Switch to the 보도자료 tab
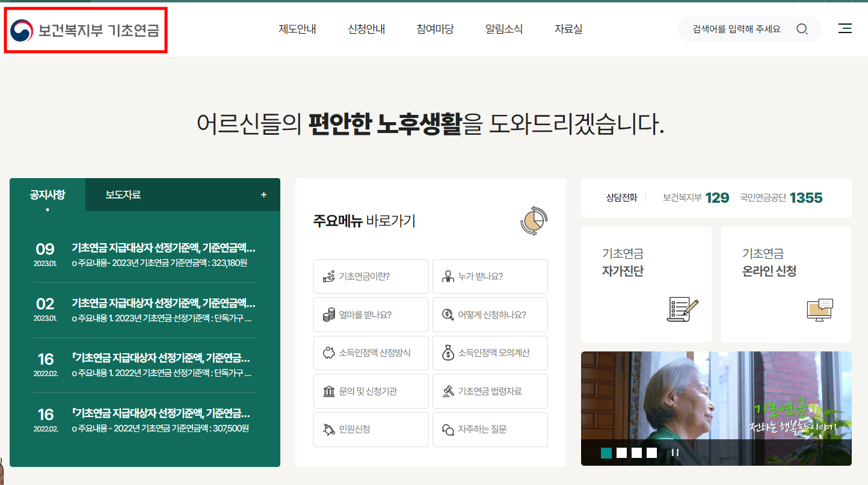The image size is (868, 485). tap(122, 194)
